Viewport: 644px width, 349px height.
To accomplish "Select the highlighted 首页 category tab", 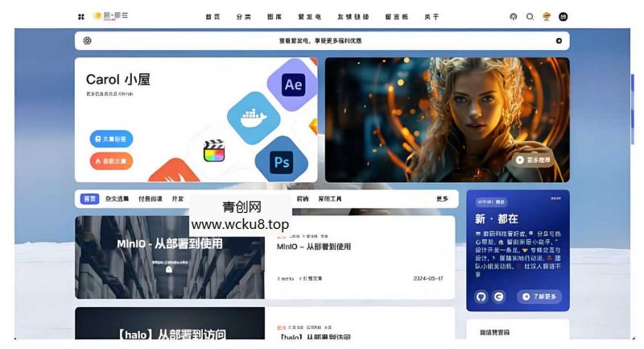I will point(89,199).
